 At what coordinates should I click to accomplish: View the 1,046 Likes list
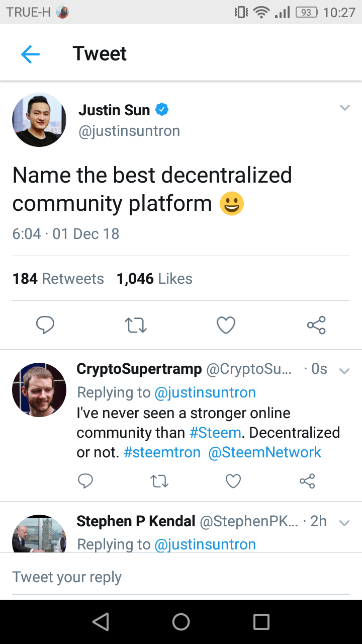(x=154, y=279)
